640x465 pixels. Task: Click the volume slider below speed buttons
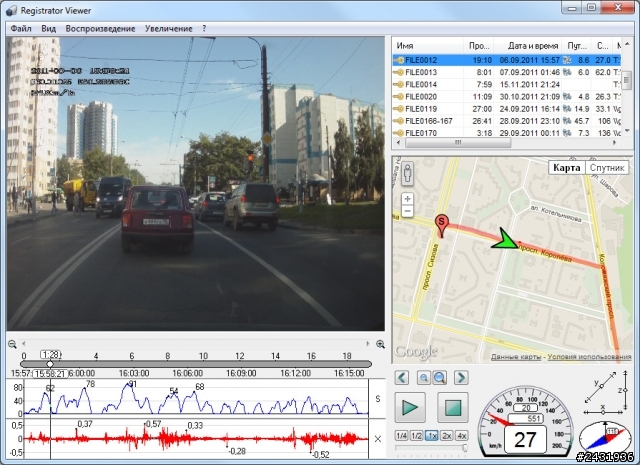point(431,448)
